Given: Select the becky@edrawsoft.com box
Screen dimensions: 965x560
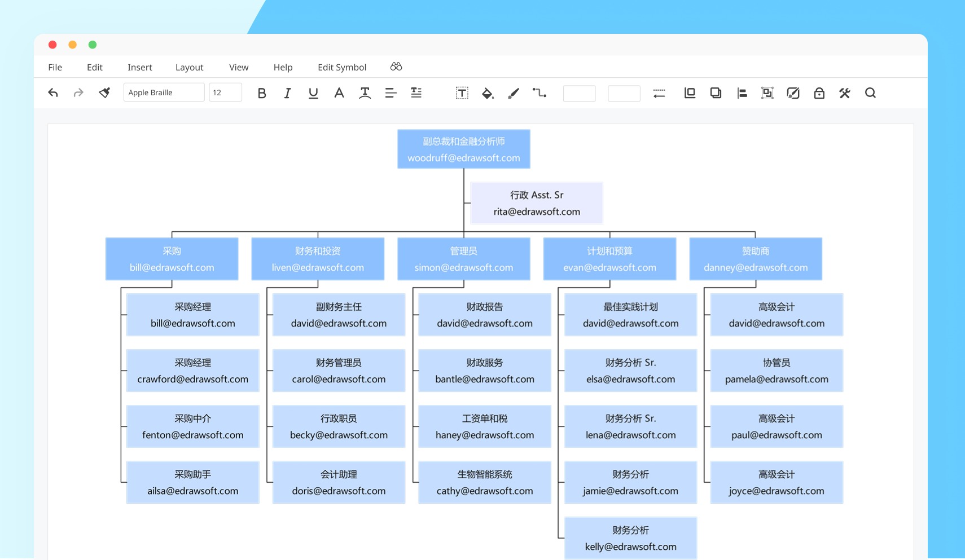Looking at the screenshot, I should pos(339,426).
